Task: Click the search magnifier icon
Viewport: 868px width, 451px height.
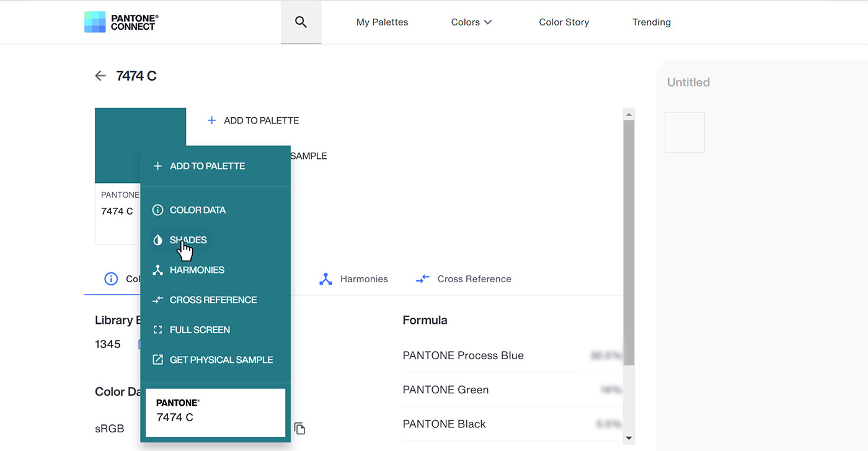Action: coord(301,22)
